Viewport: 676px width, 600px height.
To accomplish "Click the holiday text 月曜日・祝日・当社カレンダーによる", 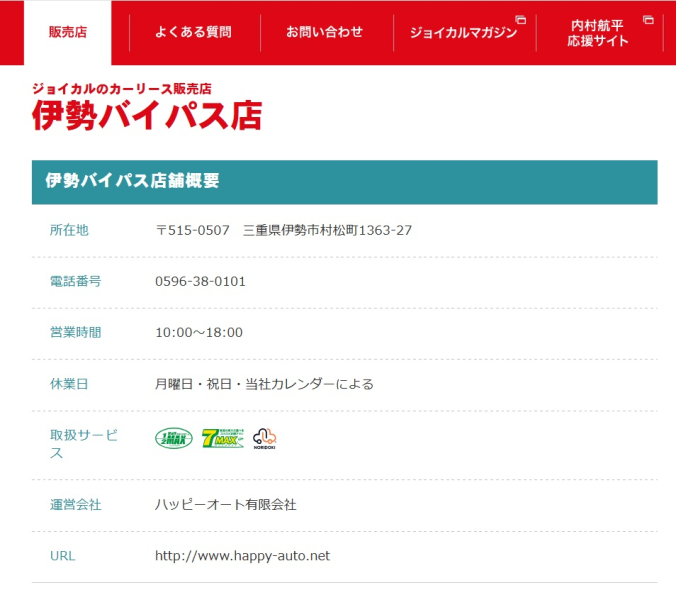I will 264,384.
